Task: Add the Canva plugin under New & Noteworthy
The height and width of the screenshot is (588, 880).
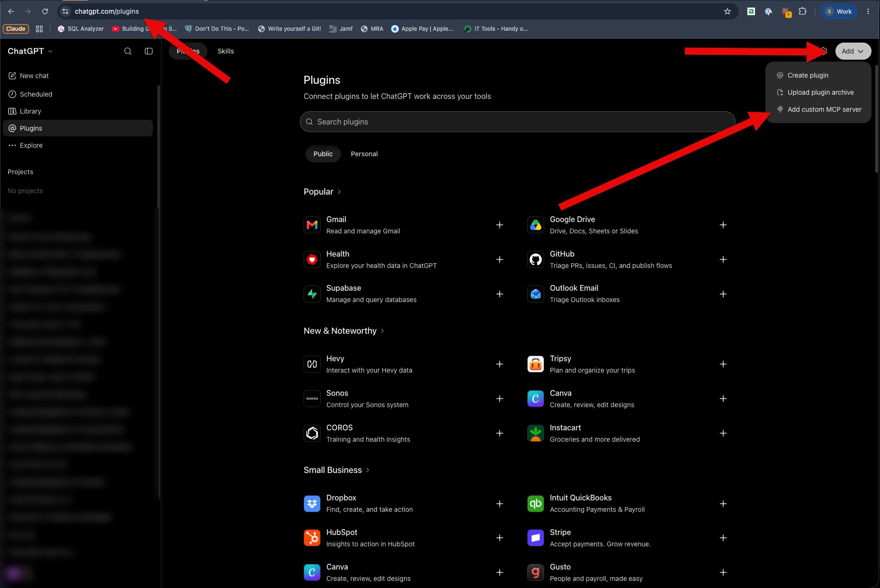Action: click(723, 399)
